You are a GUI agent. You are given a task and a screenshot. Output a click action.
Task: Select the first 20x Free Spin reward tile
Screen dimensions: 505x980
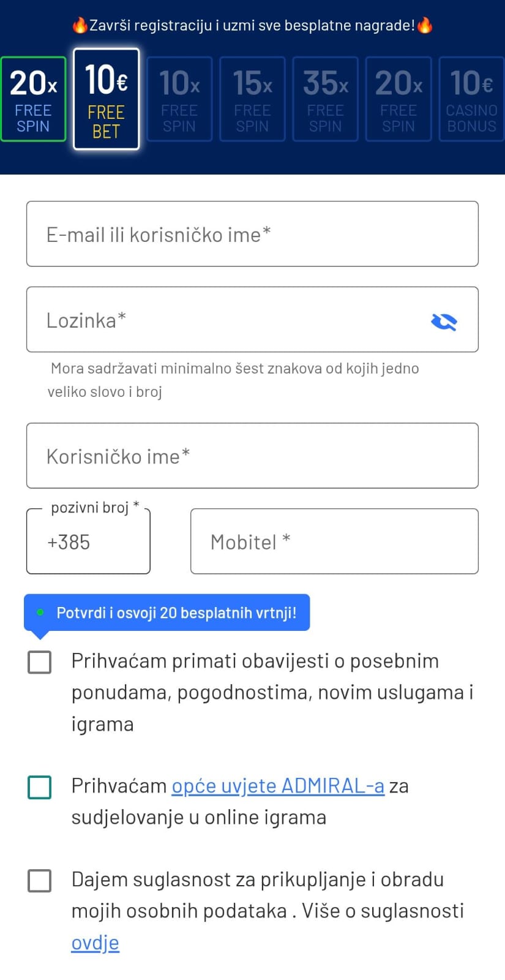33,99
